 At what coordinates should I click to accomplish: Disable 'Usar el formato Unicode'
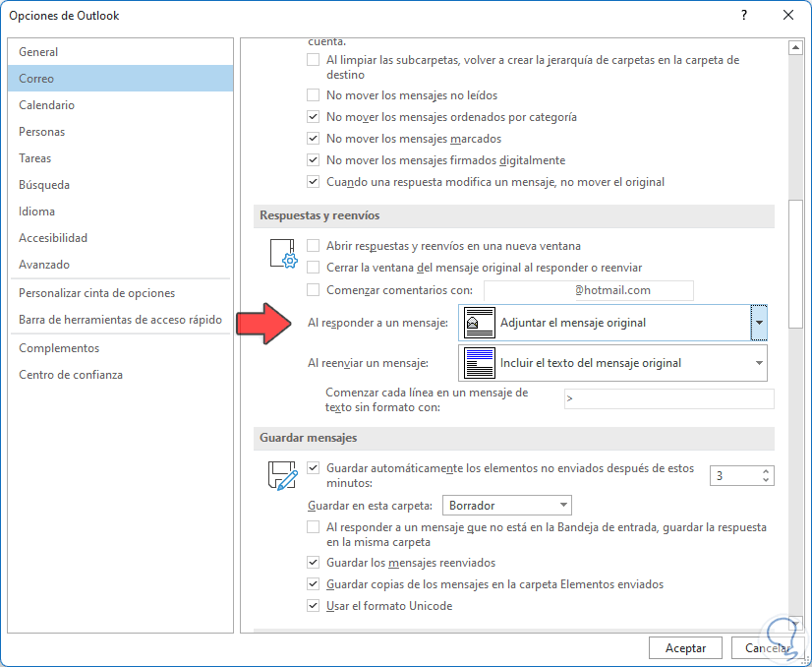tap(313, 606)
